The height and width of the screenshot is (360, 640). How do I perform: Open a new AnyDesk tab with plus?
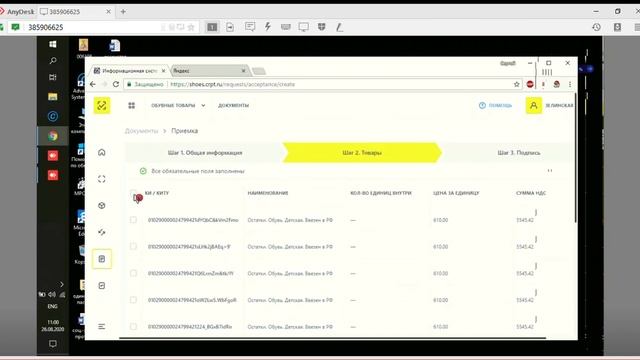tap(123, 12)
